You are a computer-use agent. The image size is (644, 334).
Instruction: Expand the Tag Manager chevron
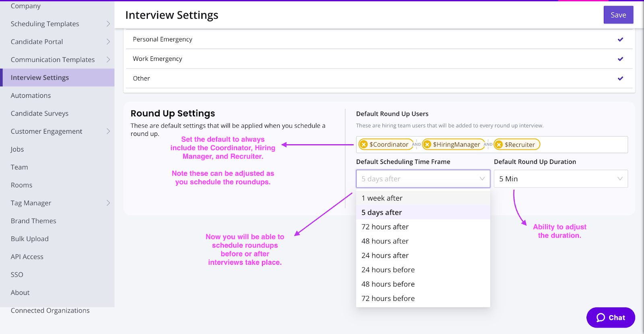[108, 203]
